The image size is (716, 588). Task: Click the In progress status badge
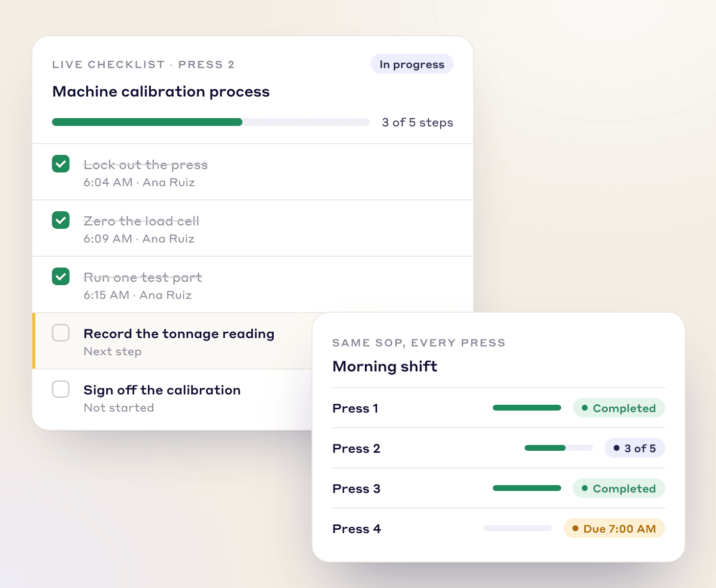click(412, 64)
